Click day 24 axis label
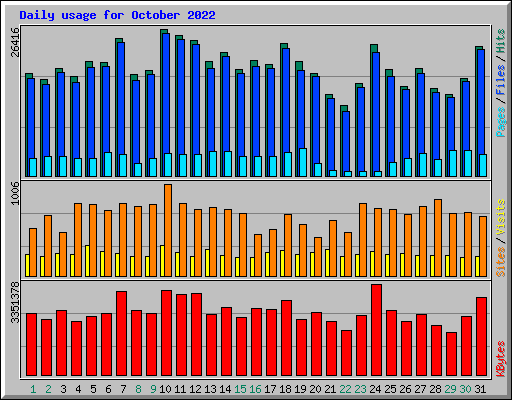 click(x=375, y=389)
